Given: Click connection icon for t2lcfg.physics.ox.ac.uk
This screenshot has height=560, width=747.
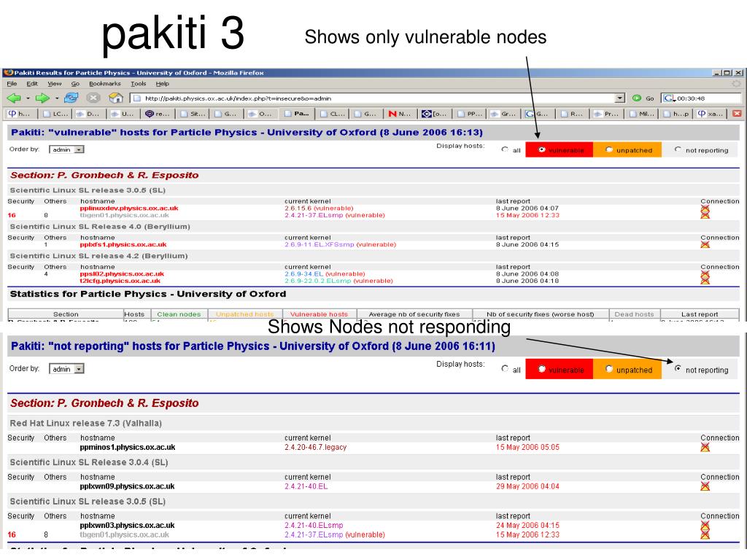Looking at the screenshot, I should tap(705, 281).
